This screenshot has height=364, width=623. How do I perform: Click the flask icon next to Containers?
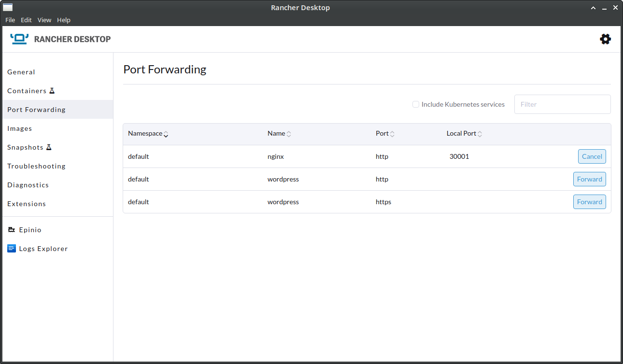pyautogui.click(x=52, y=91)
